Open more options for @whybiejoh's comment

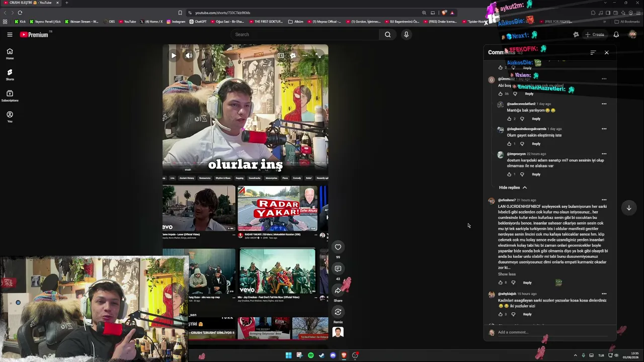point(604,294)
